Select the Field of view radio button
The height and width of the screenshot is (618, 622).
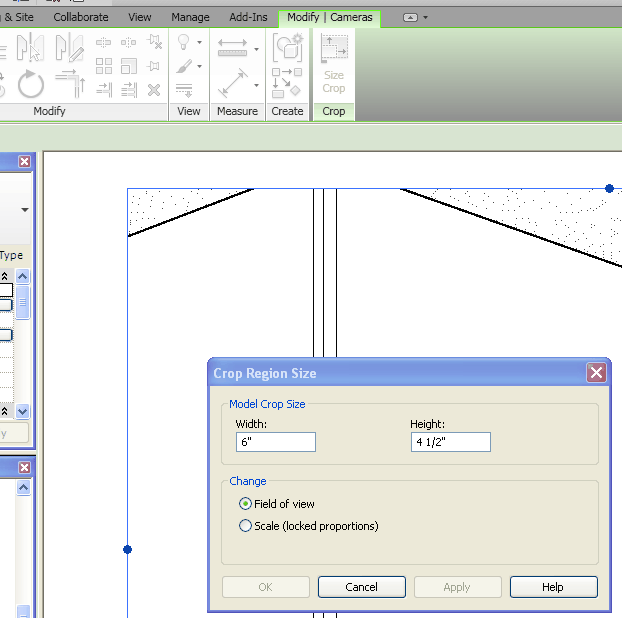coord(246,504)
